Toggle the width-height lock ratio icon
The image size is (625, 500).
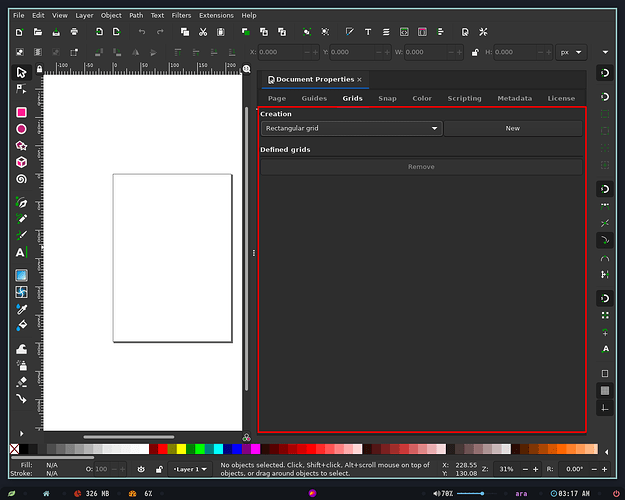475,52
